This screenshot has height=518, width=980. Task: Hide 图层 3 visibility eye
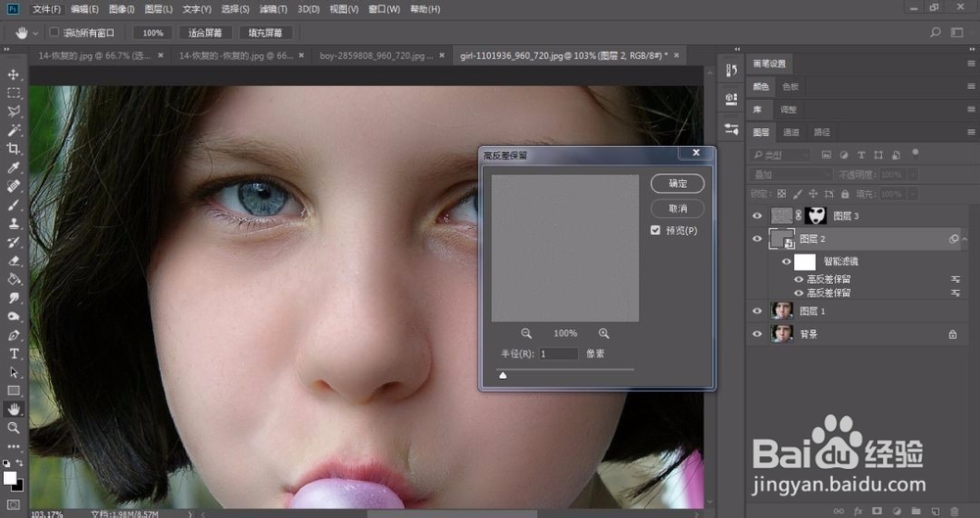point(757,215)
